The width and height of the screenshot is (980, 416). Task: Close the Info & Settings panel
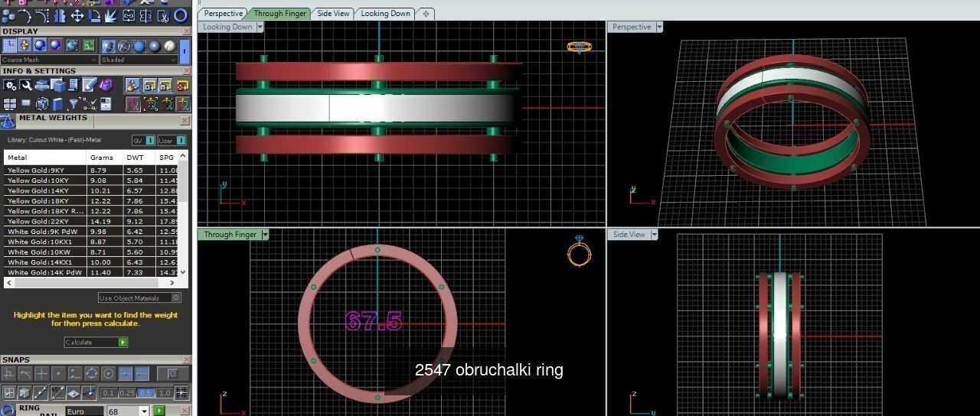point(187,71)
